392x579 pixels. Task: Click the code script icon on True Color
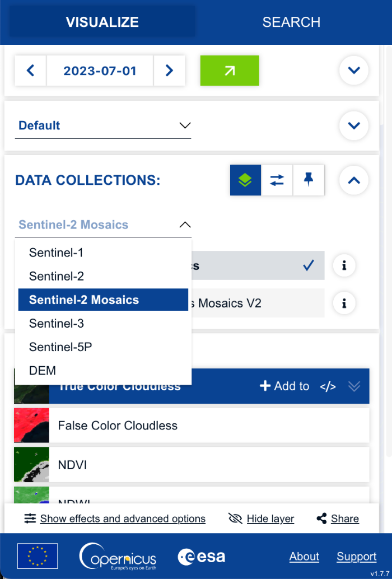pyautogui.click(x=328, y=386)
